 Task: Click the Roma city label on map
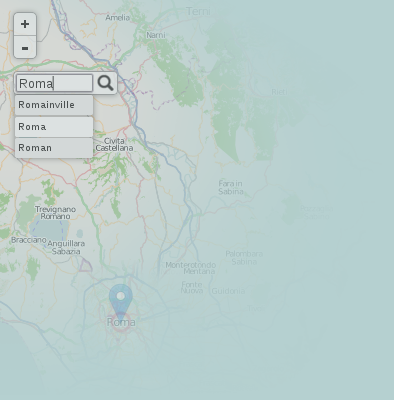pyautogui.click(x=121, y=322)
